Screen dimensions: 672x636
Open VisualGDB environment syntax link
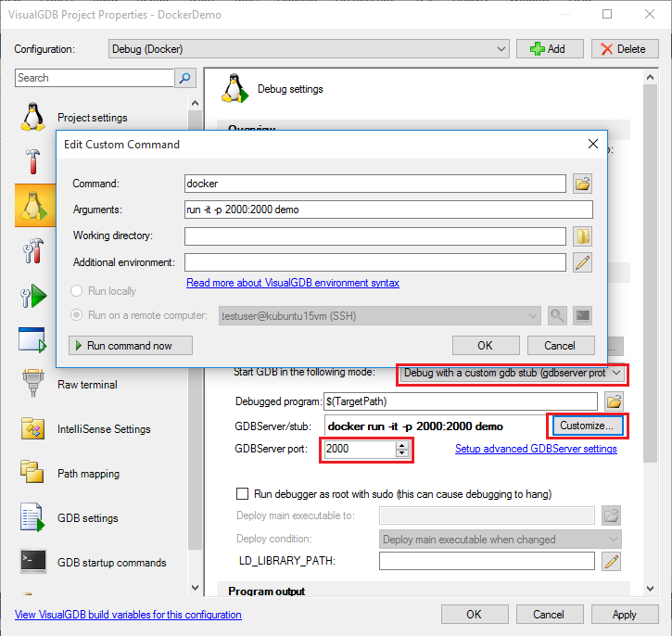click(x=293, y=283)
